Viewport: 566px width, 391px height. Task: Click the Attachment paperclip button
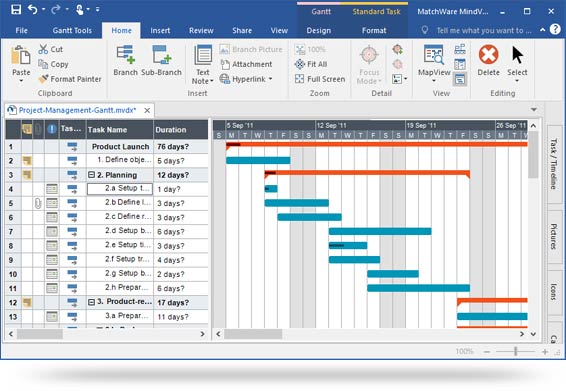(x=246, y=64)
